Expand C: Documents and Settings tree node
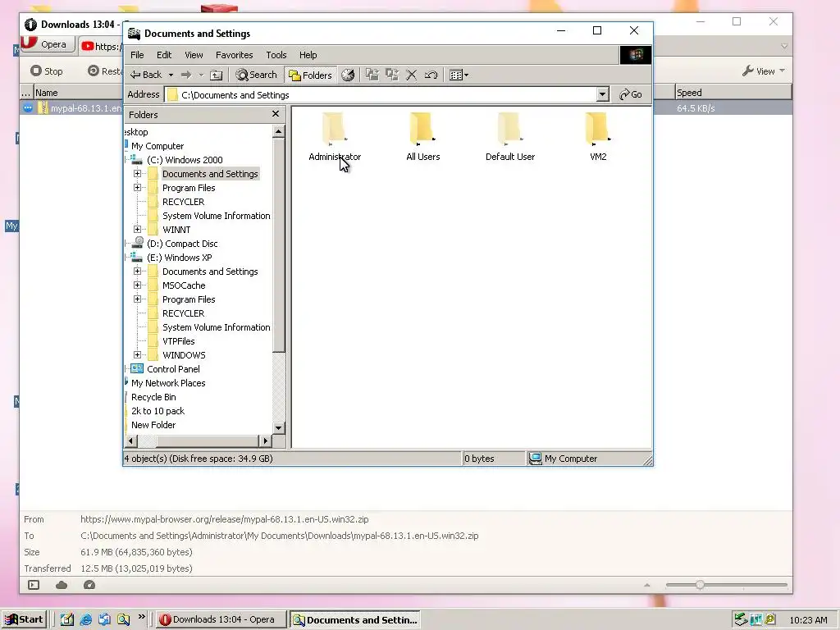The image size is (840, 630). 138,174
